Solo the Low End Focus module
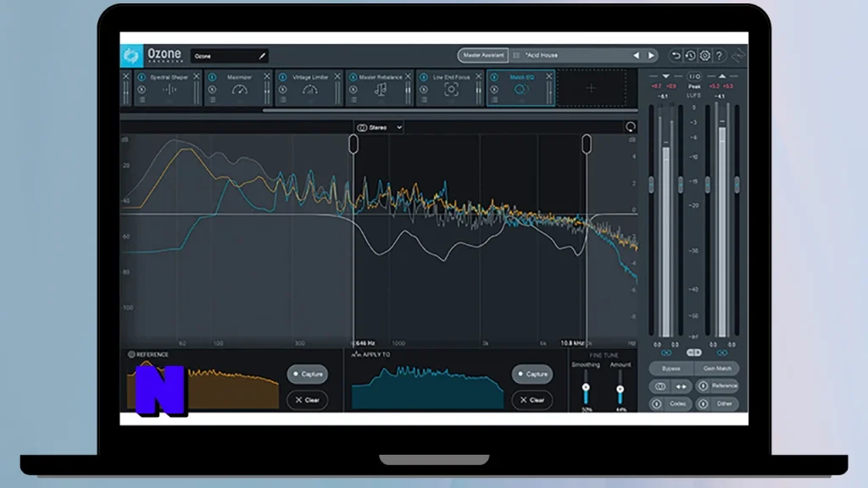868x488 pixels. click(x=424, y=90)
